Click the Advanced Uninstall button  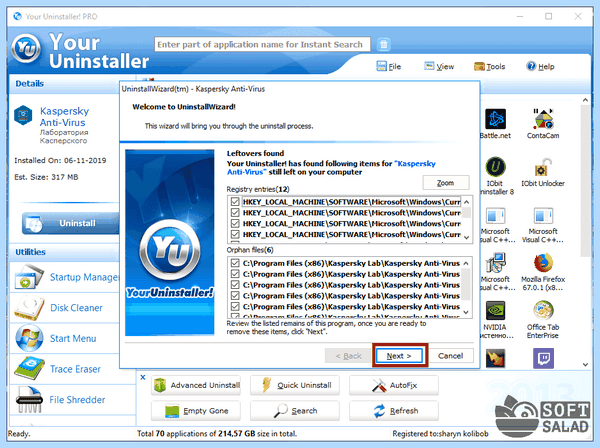[x=196, y=385]
